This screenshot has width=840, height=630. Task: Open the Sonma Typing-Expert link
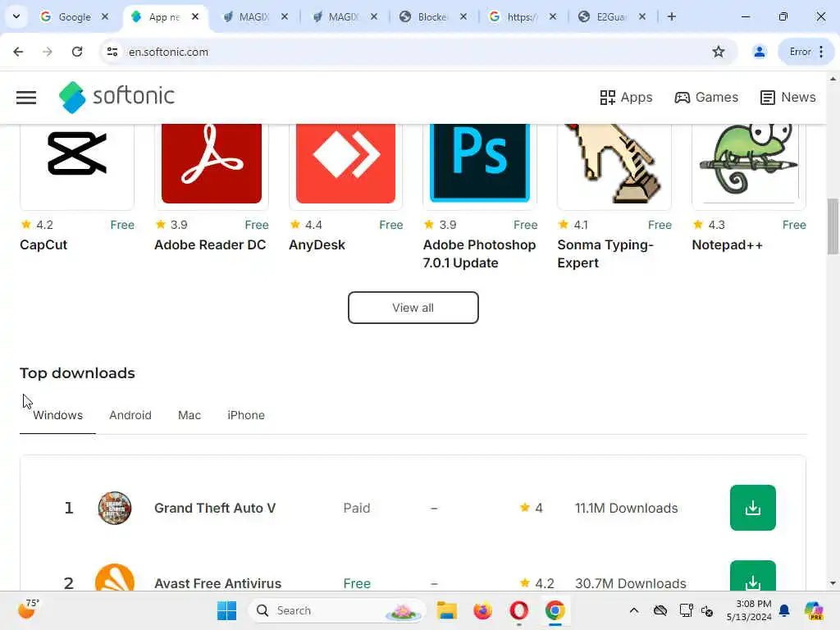pos(605,254)
